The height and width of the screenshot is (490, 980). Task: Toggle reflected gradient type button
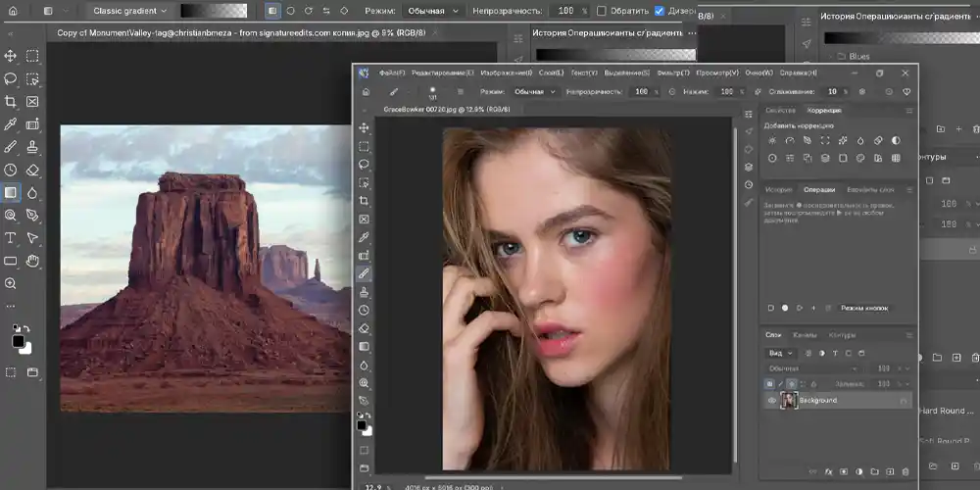pyautogui.click(x=326, y=11)
